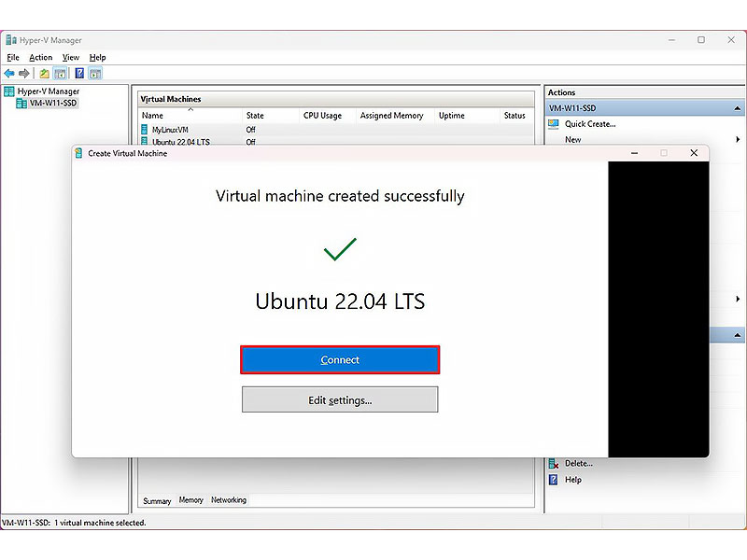747x560 pixels.
Task: Expand the New submenu arrow
Action: pos(738,139)
